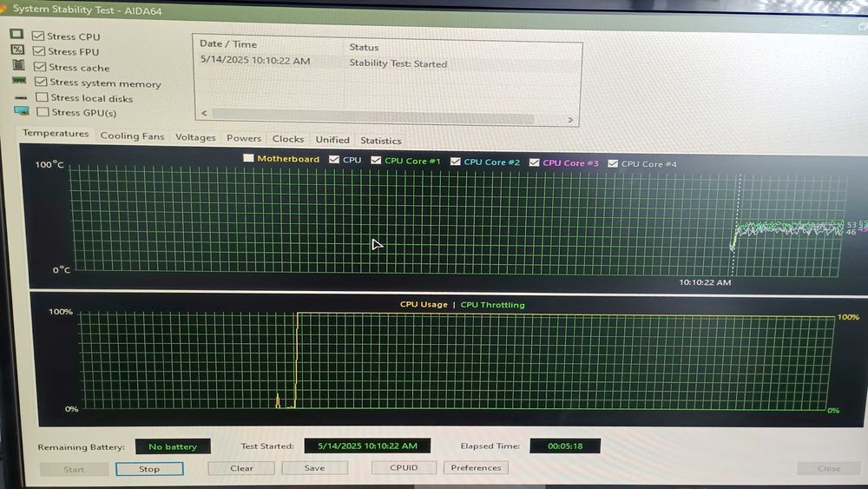Open the Voltages tab
This screenshot has width=868, height=489.
(195, 137)
